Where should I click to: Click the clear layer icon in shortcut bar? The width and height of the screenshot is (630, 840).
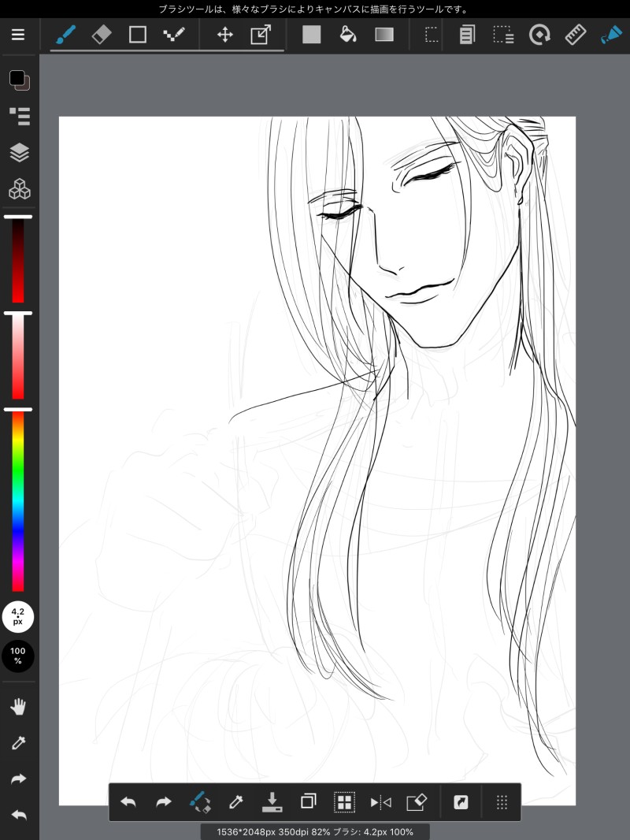click(x=417, y=802)
